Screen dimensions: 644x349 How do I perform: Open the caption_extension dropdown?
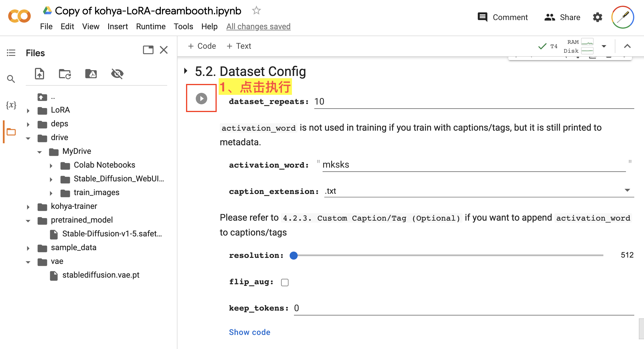[x=627, y=190]
